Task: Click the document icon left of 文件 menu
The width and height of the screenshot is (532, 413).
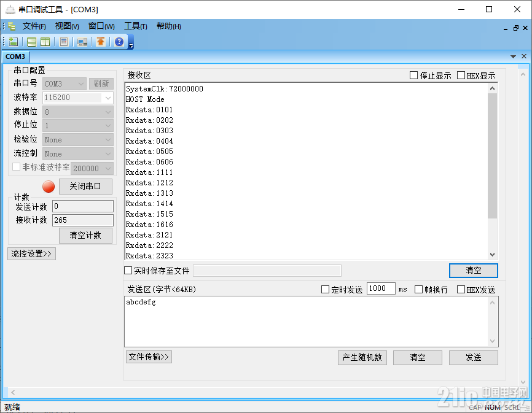Action: [x=12, y=26]
